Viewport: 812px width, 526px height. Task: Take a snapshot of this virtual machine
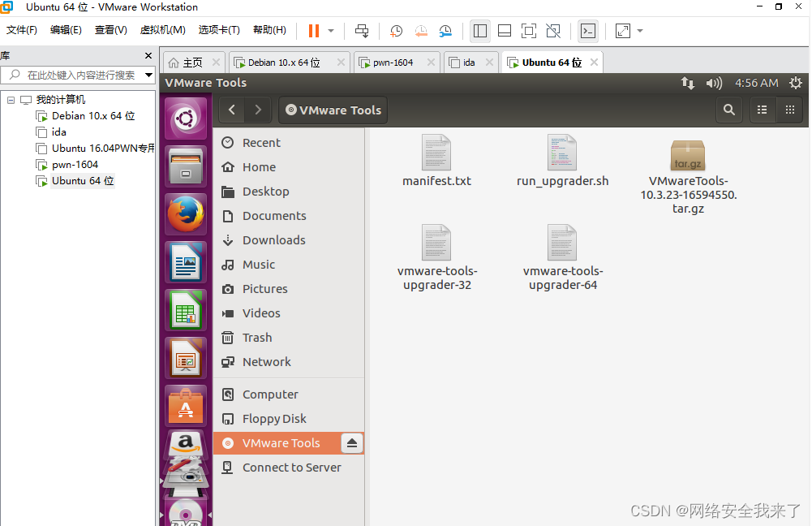coord(396,31)
